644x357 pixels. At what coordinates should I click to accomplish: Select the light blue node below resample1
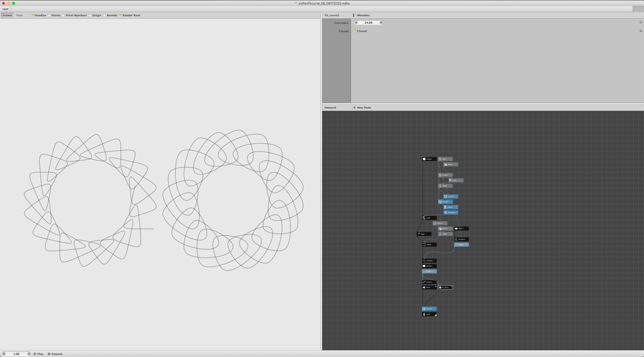pos(461,244)
